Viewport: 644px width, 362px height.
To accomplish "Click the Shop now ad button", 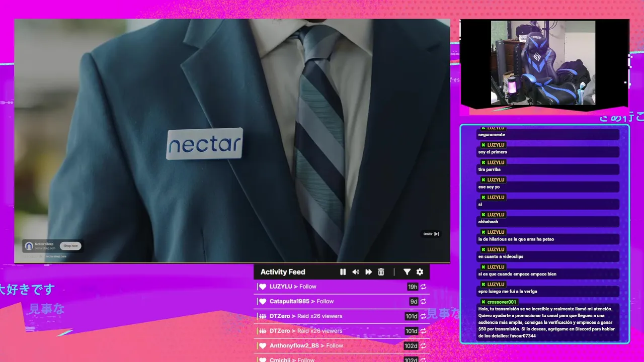I will point(70,246).
